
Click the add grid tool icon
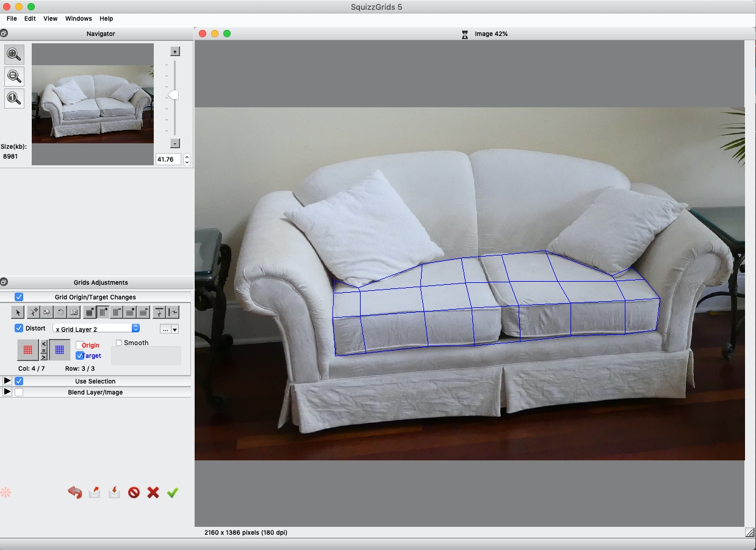(90, 312)
